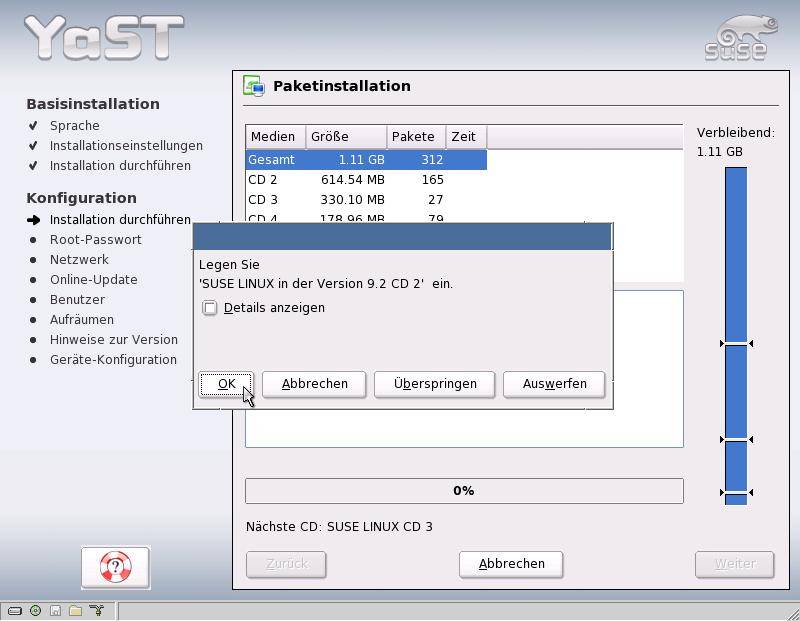Select Sprache step in the sidebar

74,126
